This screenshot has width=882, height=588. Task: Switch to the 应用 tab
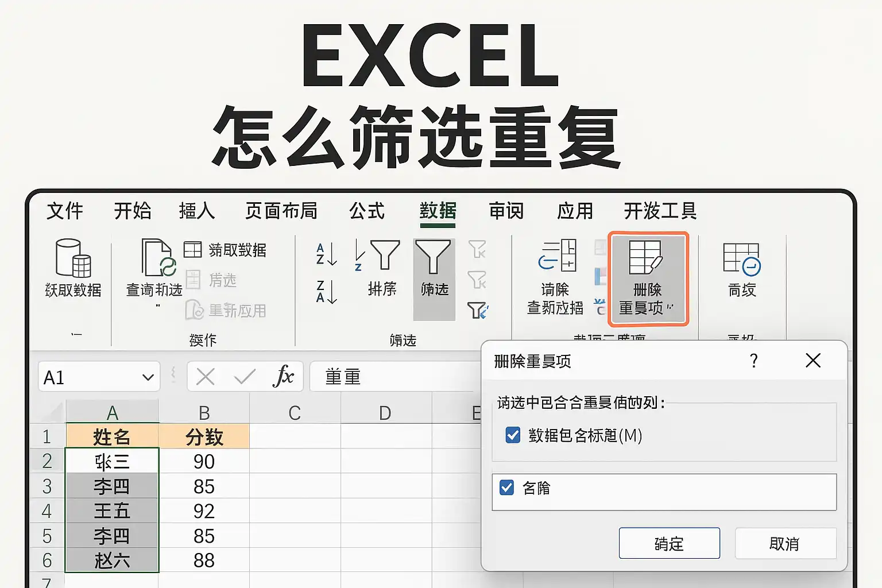pos(575,211)
